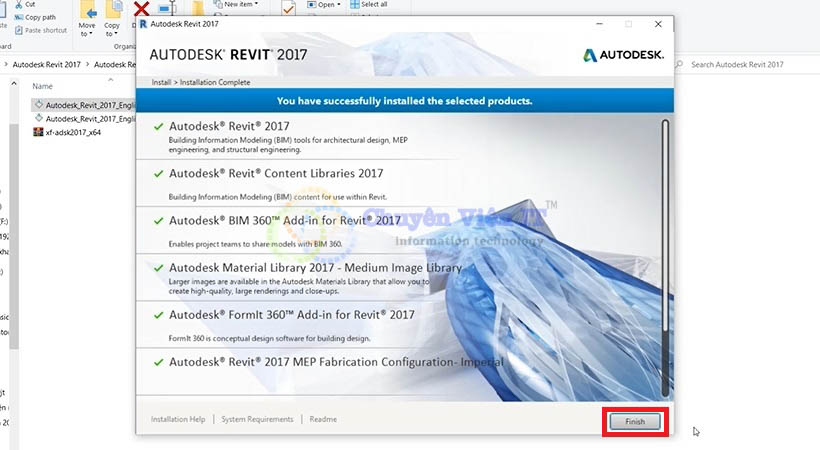Click the Installation Complete breadcrumb text
Image resolution: width=820 pixels, height=450 pixels.
click(x=215, y=82)
